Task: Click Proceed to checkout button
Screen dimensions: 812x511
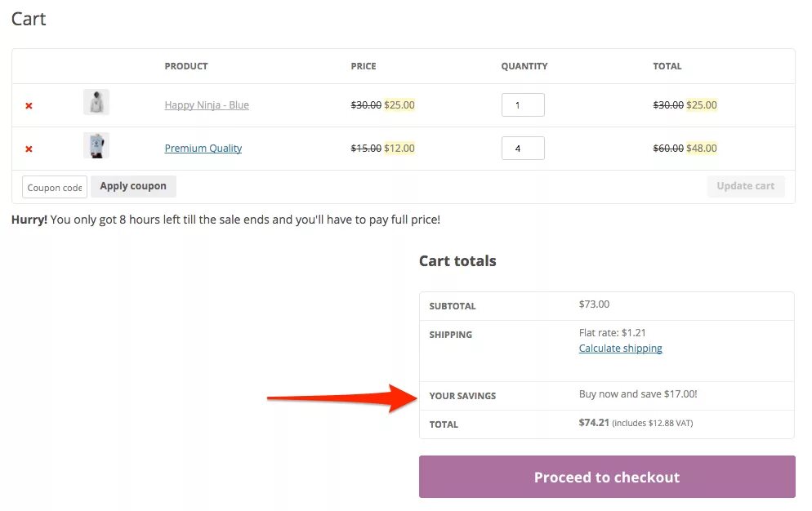Action: [607, 478]
